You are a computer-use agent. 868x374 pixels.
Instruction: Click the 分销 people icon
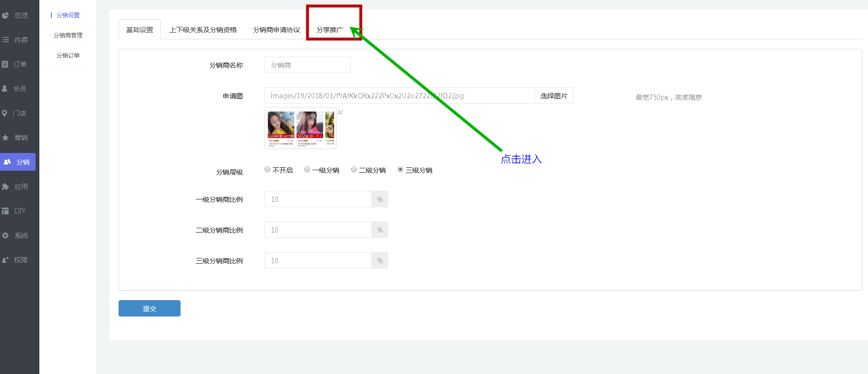tap(7, 162)
